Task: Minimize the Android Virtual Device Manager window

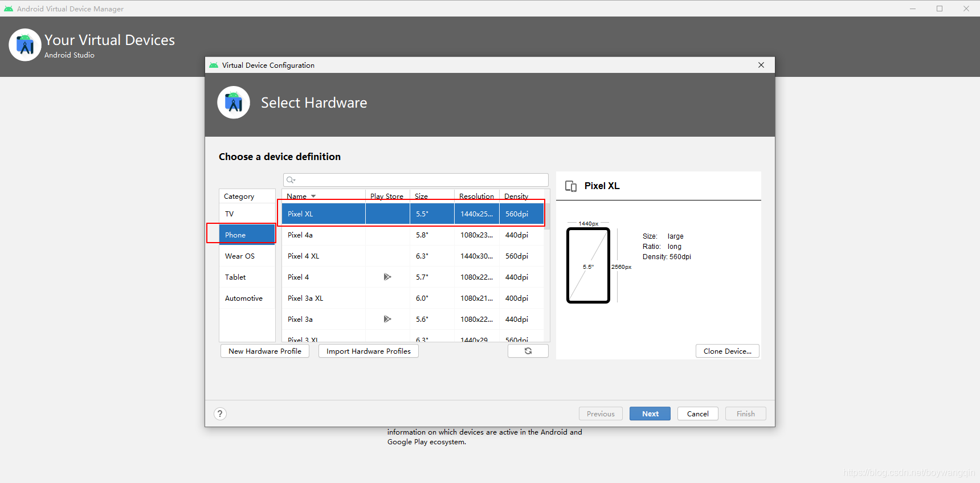Action: 913,9
